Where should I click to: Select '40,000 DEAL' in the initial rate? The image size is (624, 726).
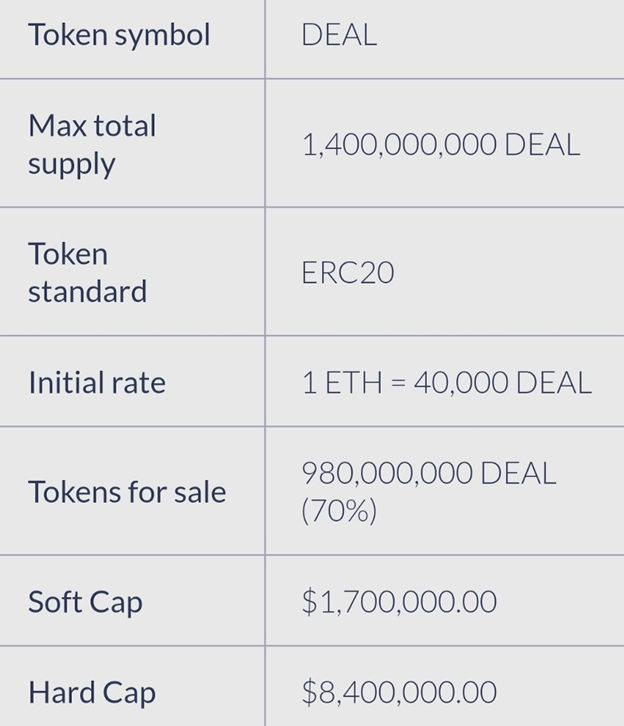502,383
